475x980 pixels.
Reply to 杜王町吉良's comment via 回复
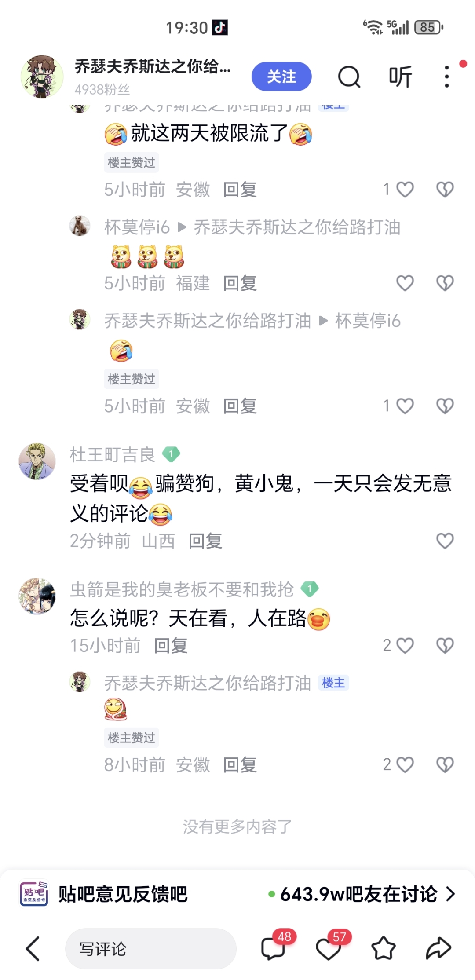[x=205, y=541]
